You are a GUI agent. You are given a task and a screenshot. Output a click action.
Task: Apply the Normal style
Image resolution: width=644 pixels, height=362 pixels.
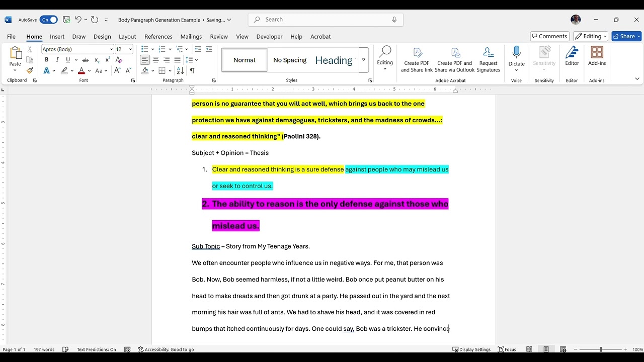click(x=245, y=60)
